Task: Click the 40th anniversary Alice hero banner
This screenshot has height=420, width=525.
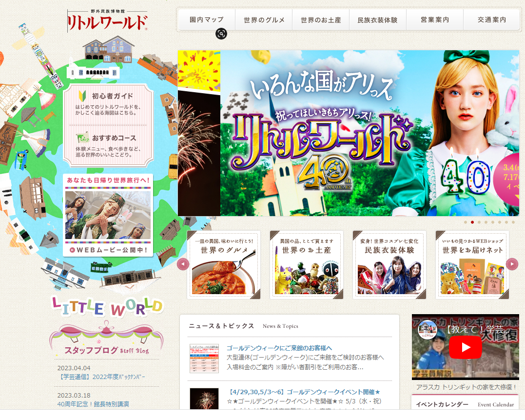Action: point(369,133)
